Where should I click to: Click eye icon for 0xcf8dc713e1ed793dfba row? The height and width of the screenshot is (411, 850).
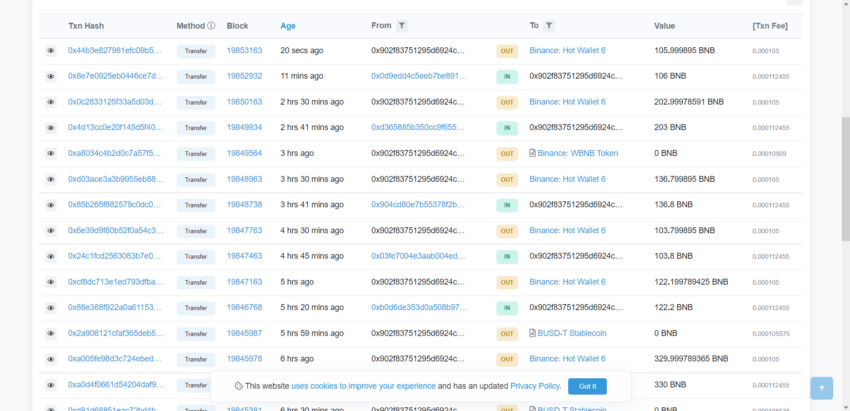click(x=50, y=282)
